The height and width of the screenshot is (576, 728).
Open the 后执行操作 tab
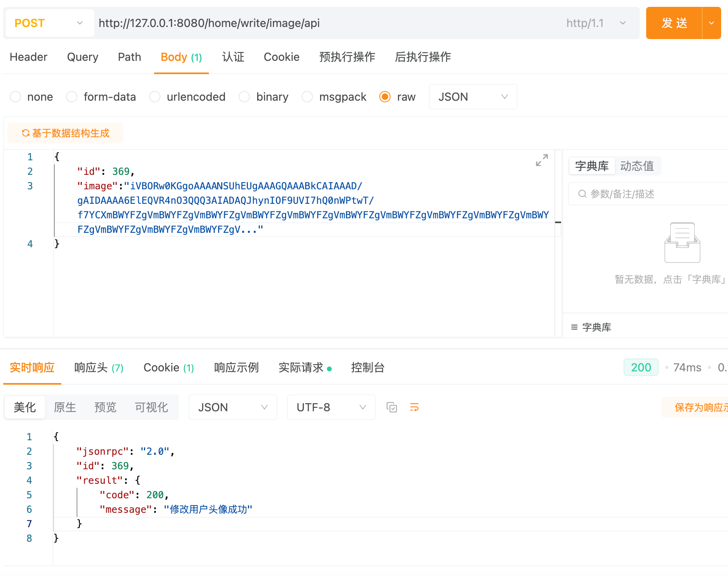423,57
